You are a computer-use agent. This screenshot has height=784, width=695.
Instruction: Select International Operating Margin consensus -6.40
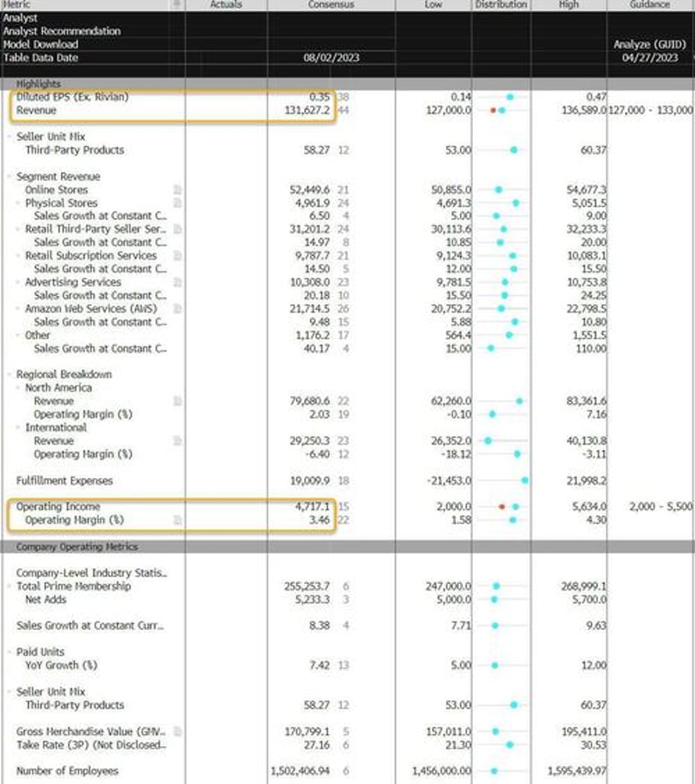tap(317, 454)
